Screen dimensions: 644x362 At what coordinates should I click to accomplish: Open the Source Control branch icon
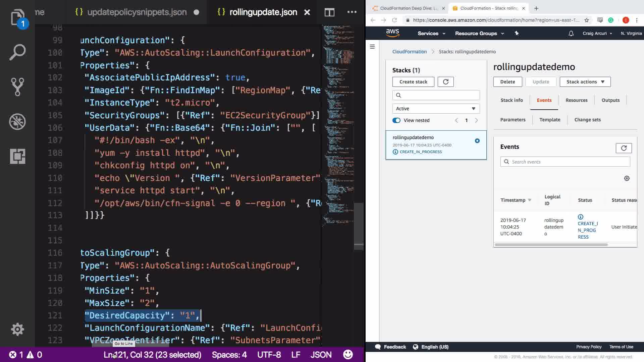[17, 87]
